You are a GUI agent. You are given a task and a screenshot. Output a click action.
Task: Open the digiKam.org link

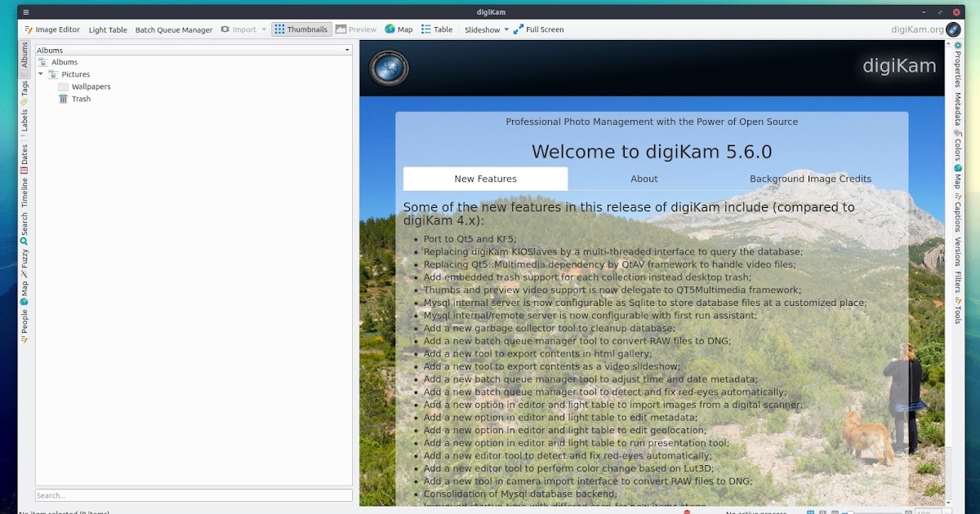(x=918, y=29)
